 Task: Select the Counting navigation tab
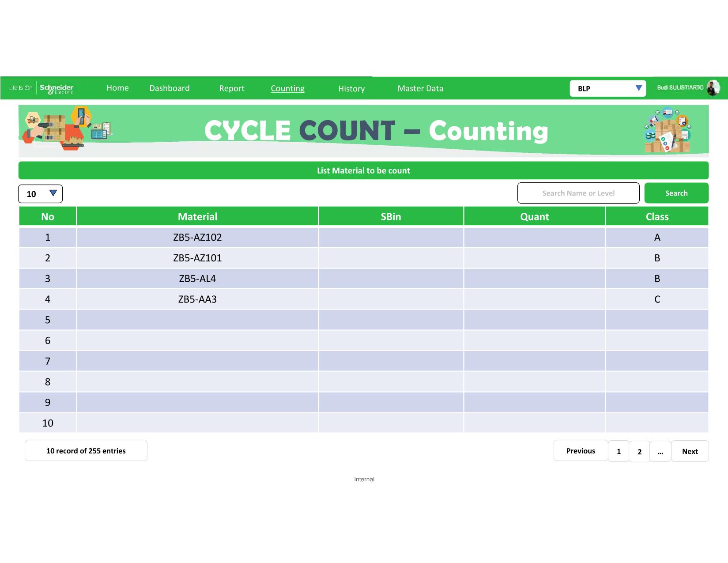(x=287, y=88)
